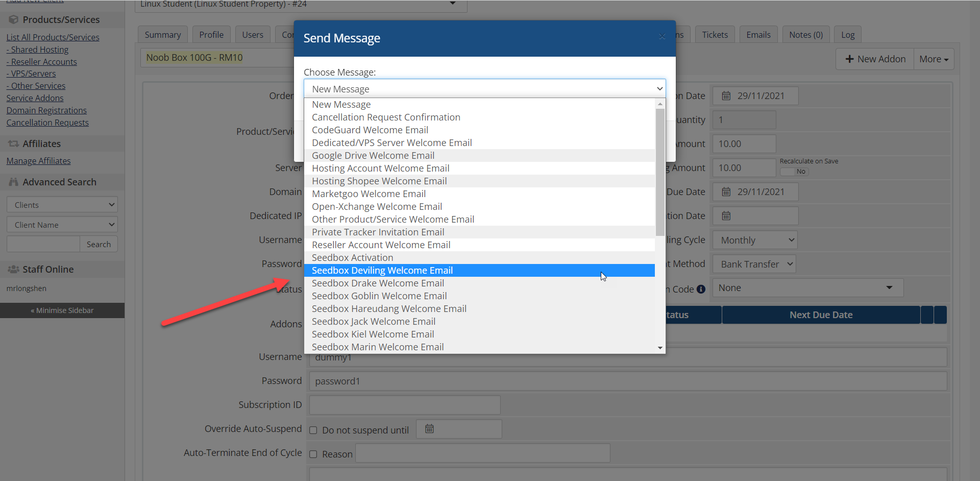
Task: Click the New Addon button
Action: pyautogui.click(x=875, y=59)
